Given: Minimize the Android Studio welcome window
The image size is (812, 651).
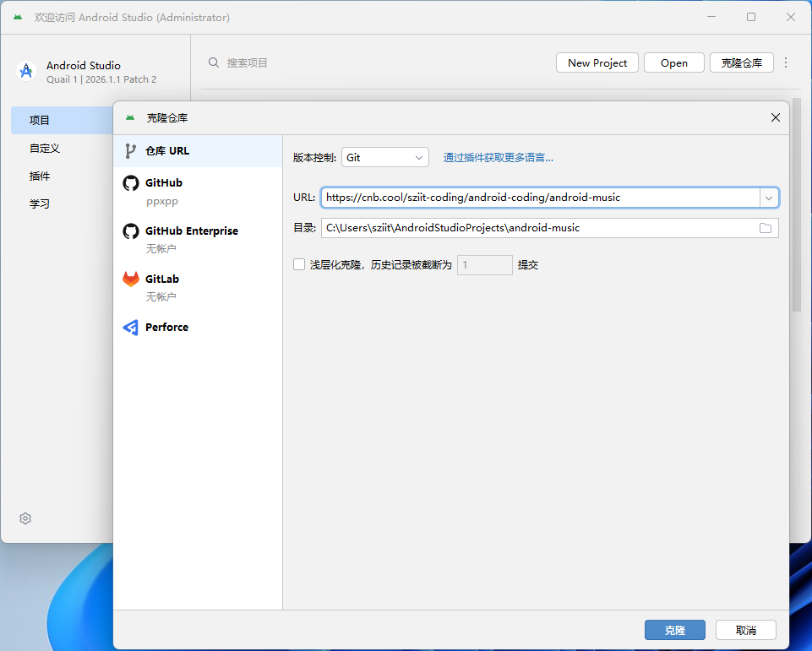Looking at the screenshot, I should pos(711,17).
